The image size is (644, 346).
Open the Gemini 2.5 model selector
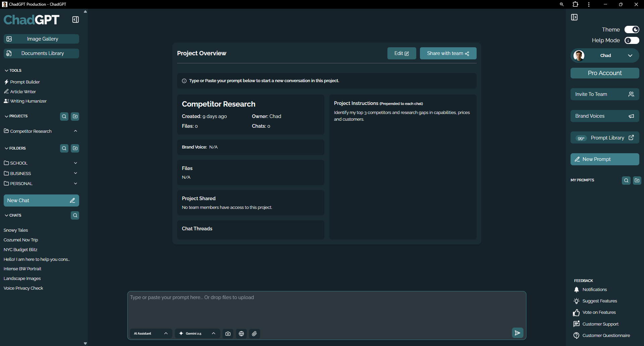pos(197,333)
